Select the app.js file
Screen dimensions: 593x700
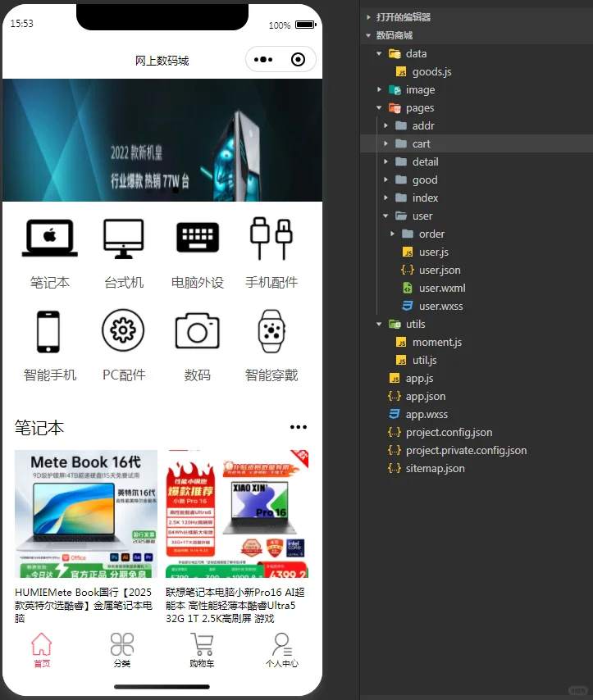click(x=419, y=378)
